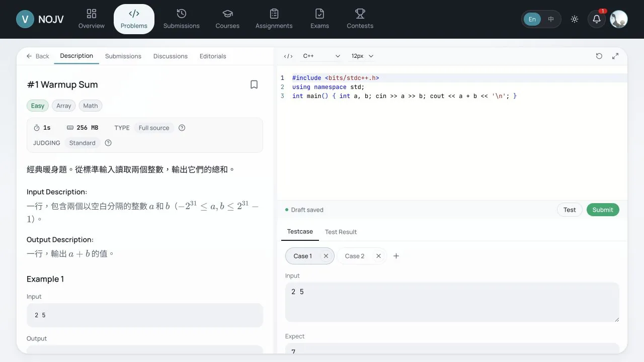
Task: Open the Contests page
Action: 360,19
